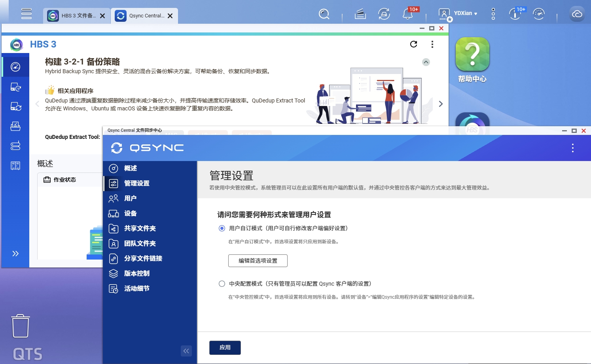This screenshot has width=591, height=364.
Task: Switch to the Qsync Central taskbar tab
Action: coord(144,16)
